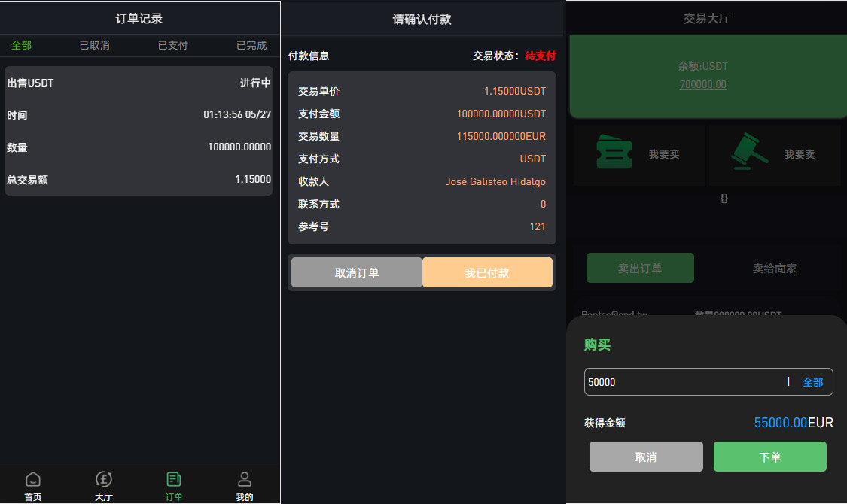The image size is (847, 504).
Task: Click the green 下单 button
Action: click(769, 457)
